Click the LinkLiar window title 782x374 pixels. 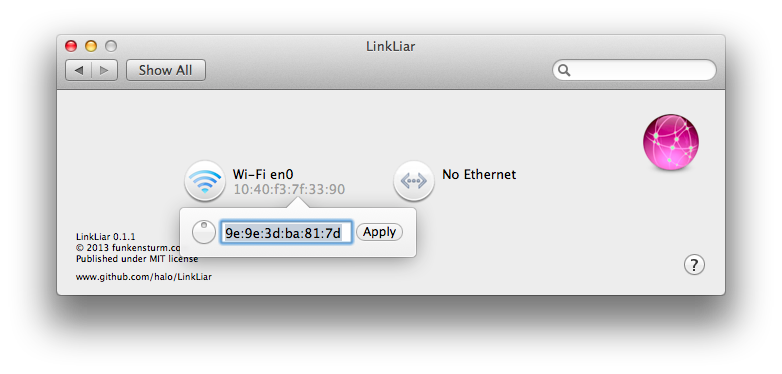[x=391, y=46]
